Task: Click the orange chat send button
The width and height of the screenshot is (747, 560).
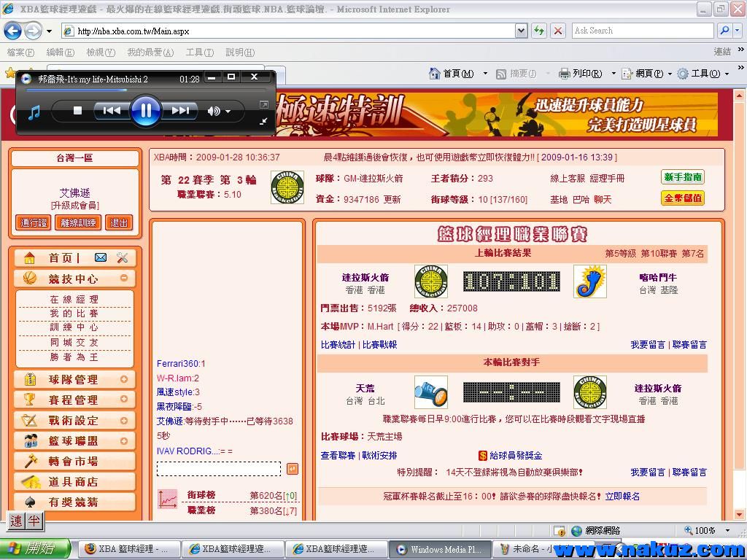Action: [x=293, y=469]
